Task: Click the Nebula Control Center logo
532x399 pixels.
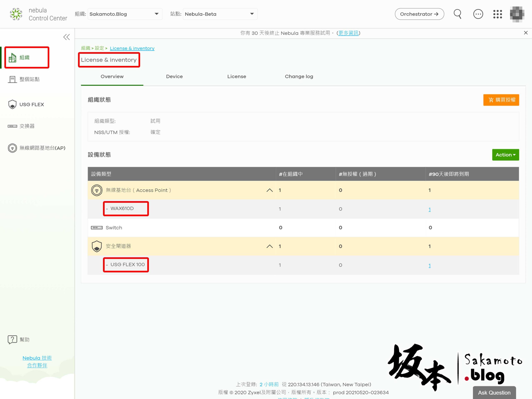Action: 38,14
